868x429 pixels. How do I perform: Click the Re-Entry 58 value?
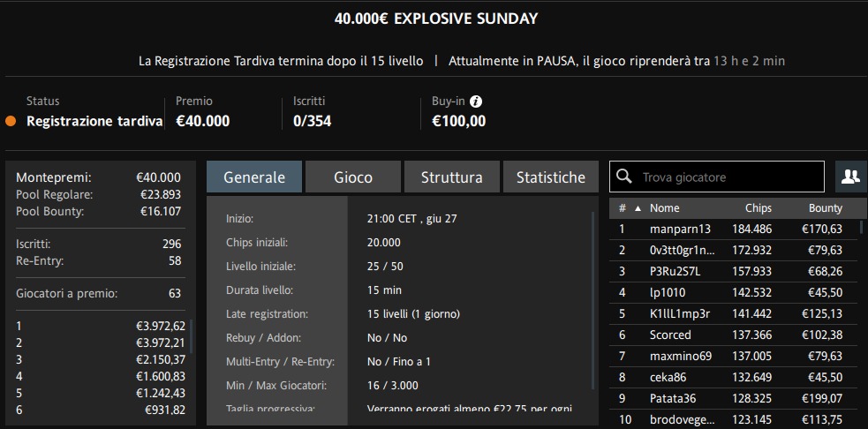coord(175,260)
